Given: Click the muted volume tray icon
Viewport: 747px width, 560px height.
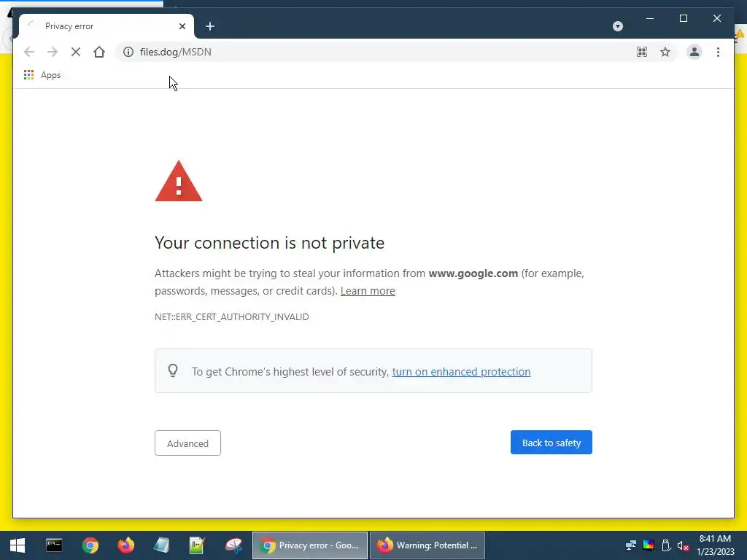Looking at the screenshot, I should coord(683,545).
